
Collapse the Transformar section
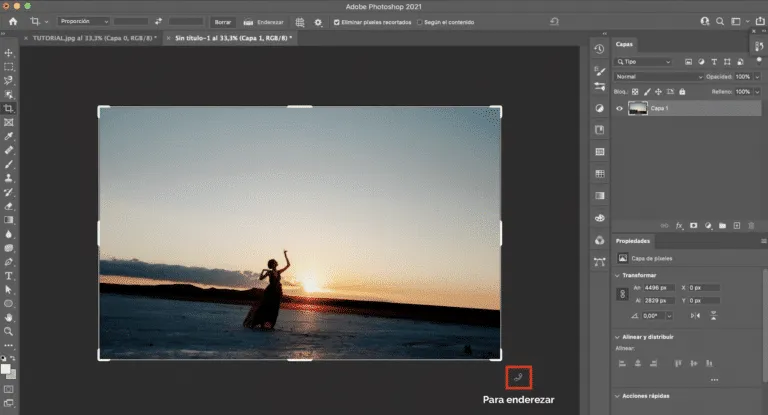click(x=617, y=275)
